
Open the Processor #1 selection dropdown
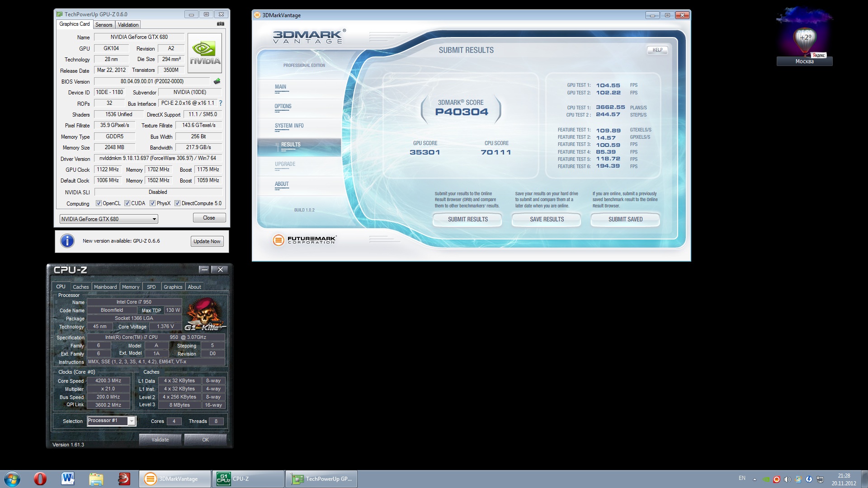point(111,421)
